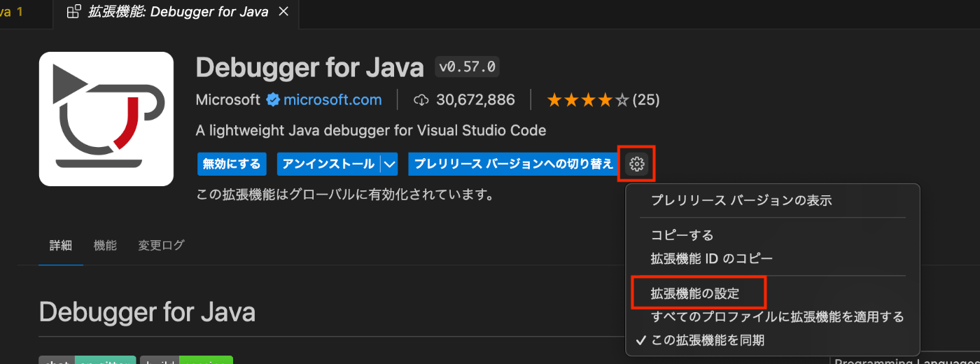Select プレリリース バージョンの表示 menu item
Screen dimensions: 980x364
coord(772,200)
